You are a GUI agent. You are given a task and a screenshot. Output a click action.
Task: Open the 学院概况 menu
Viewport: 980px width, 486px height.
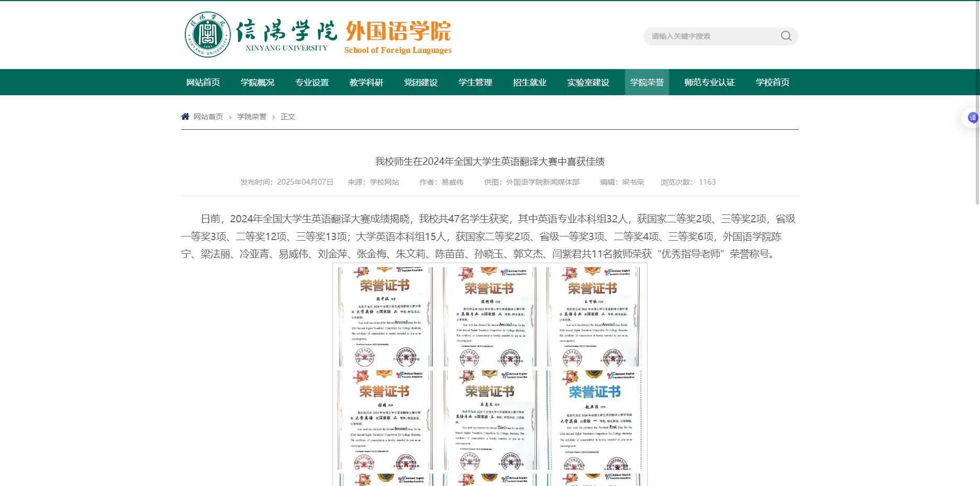point(258,82)
